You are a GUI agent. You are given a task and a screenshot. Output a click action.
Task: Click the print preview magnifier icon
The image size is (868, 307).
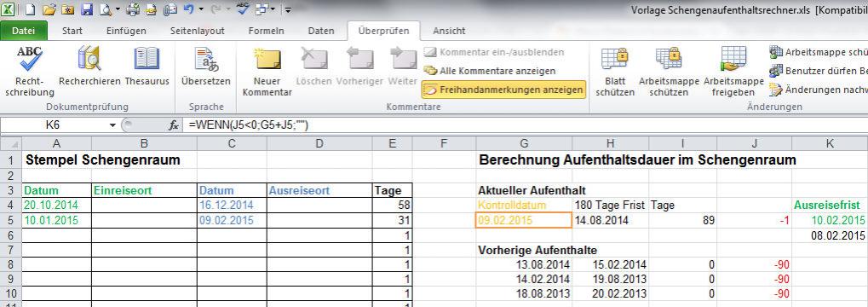point(105,9)
